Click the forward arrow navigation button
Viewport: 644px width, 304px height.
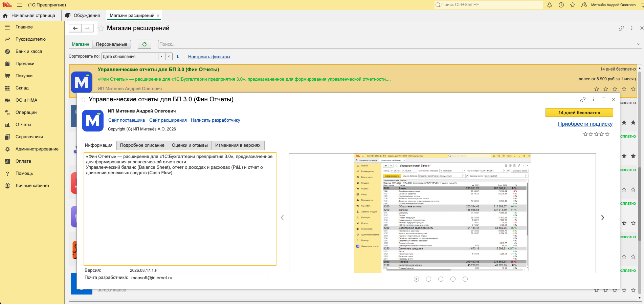[87, 28]
